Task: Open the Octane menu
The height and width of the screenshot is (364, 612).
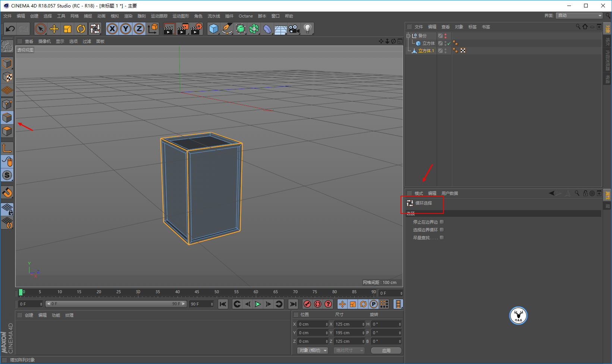Action: coord(246,16)
